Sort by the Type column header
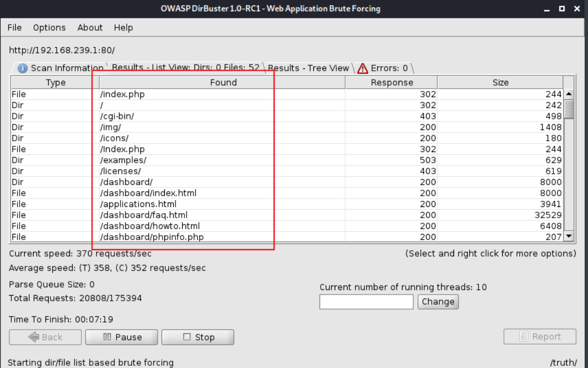 [55, 82]
